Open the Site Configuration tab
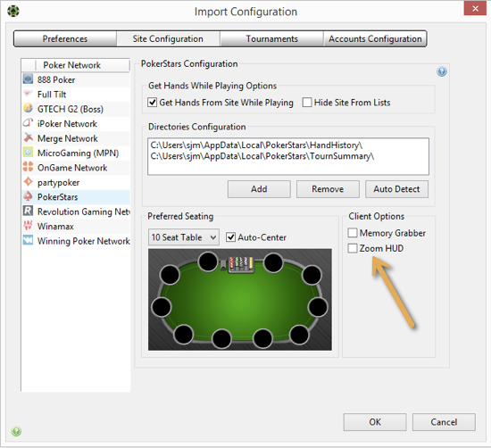The height and width of the screenshot is (448, 491). coord(168,38)
